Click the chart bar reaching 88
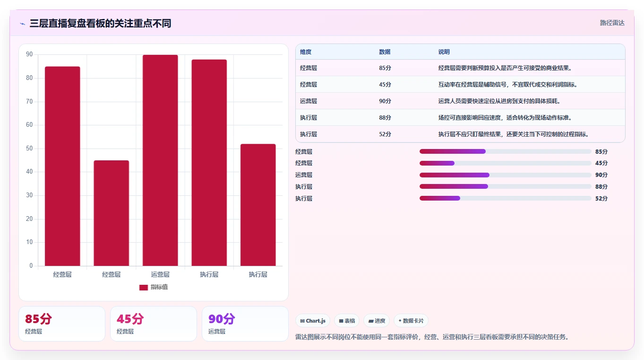The height and width of the screenshot is (360, 644). click(209, 163)
